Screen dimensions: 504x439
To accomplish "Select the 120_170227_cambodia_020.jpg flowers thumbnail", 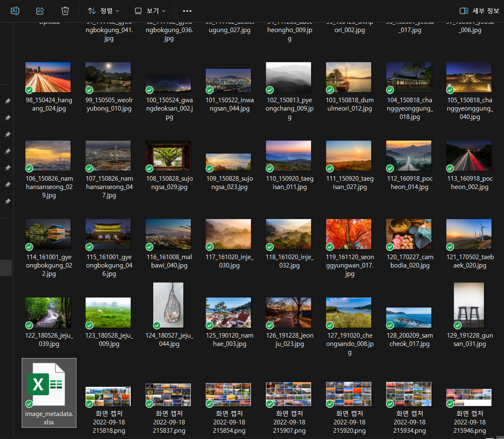I will (x=409, y=234).
